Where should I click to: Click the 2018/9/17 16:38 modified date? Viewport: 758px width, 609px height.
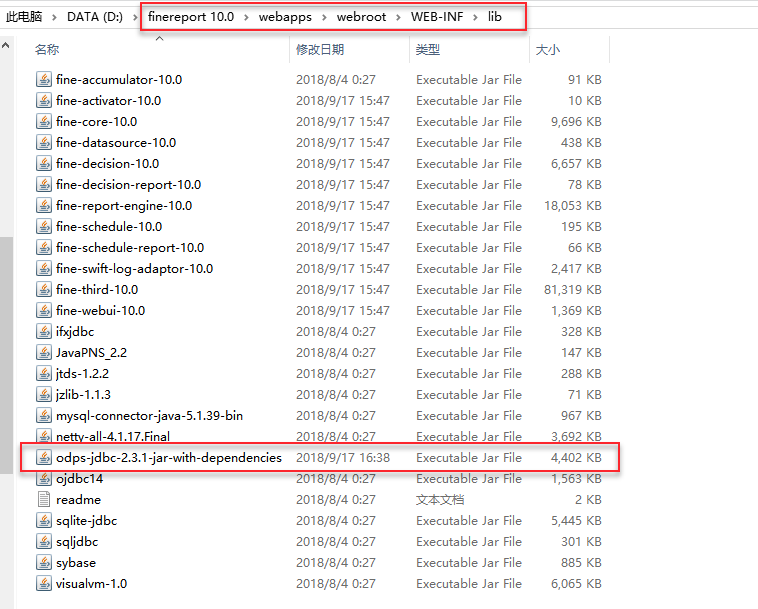[343, 458]
